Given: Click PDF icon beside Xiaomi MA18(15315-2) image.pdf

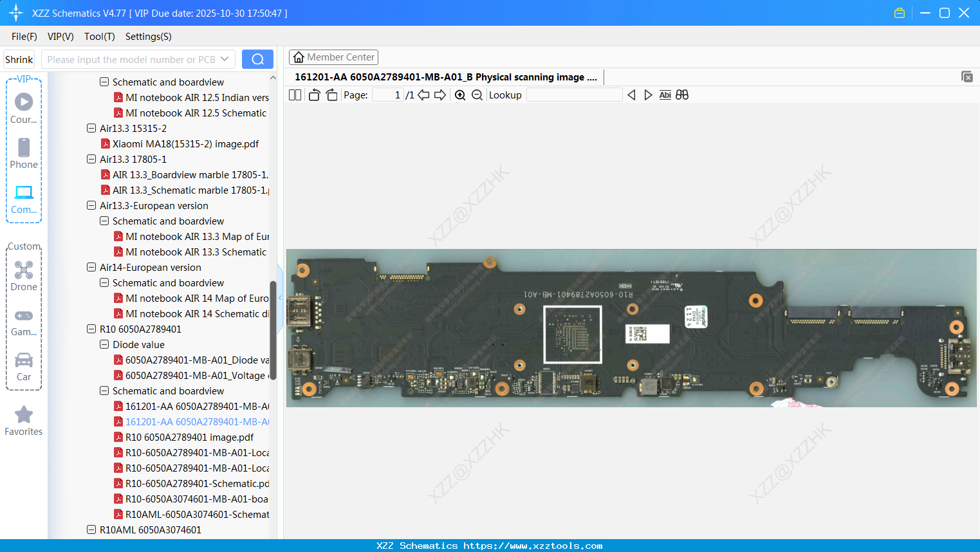Looking at the screenshot, I should point(106,144).
